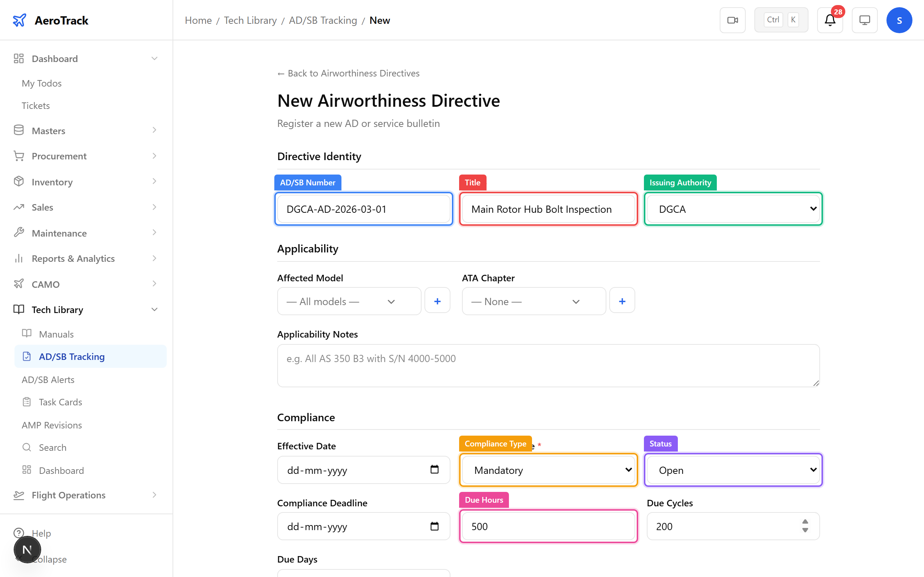The height and width of the screenshot is (577, 924).
Task: Open the video call icon in the top bar
Action: (732, 20)
